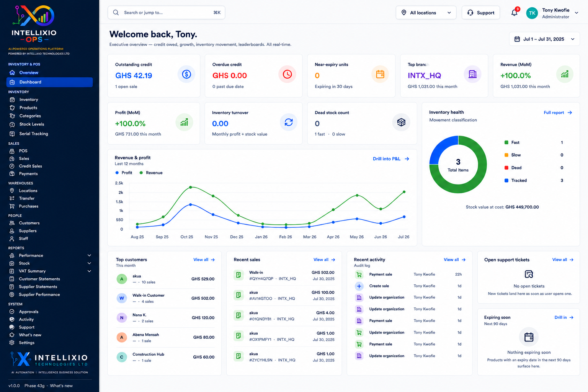588x392 pixels.
Task: Click the receipt icon for sale #AV14GTOO
Action: (x=238, y=295)
